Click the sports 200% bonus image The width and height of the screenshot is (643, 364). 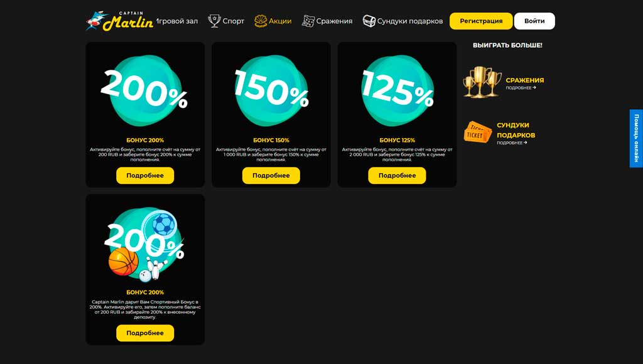click(145, 245)
